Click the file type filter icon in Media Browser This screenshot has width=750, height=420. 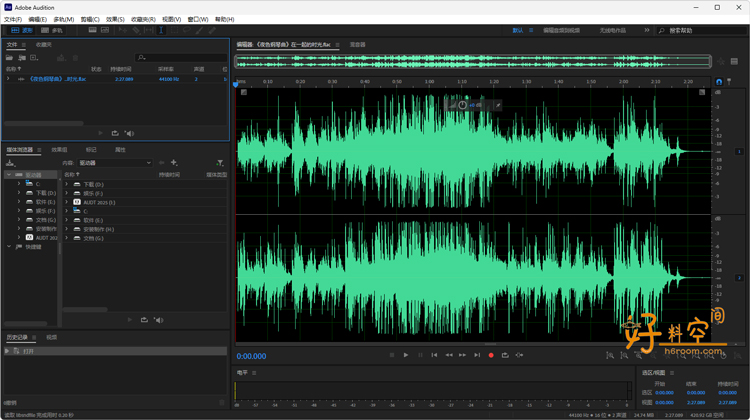pos(220,163)
